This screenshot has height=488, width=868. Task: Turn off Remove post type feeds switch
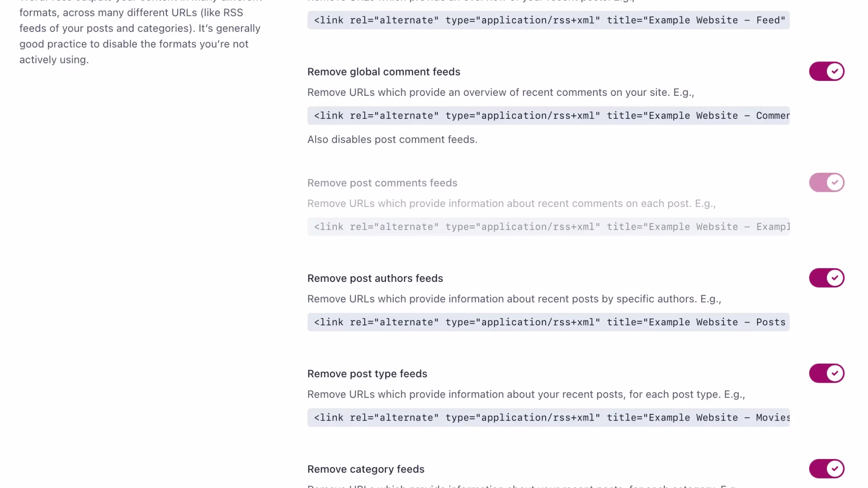(x=826, y=373)
